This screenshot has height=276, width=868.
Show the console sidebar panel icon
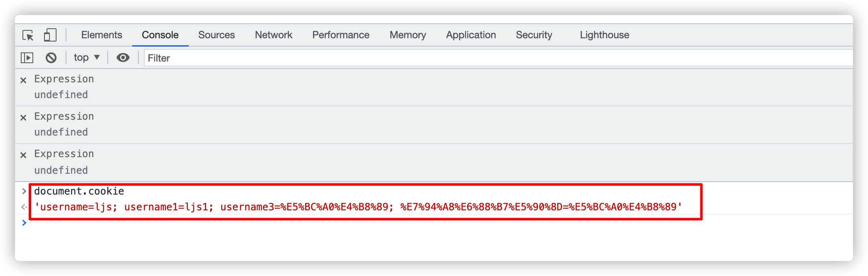[27, 58]
